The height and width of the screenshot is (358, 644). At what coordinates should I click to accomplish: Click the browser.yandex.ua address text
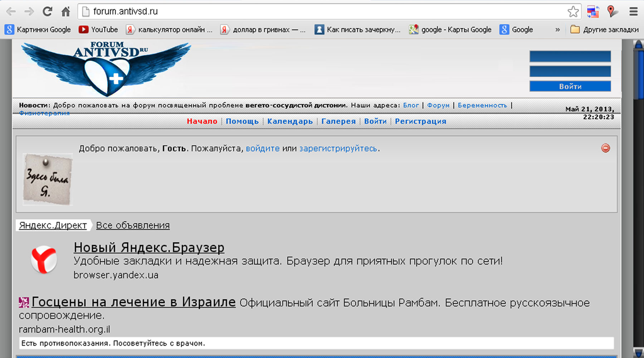116,275
